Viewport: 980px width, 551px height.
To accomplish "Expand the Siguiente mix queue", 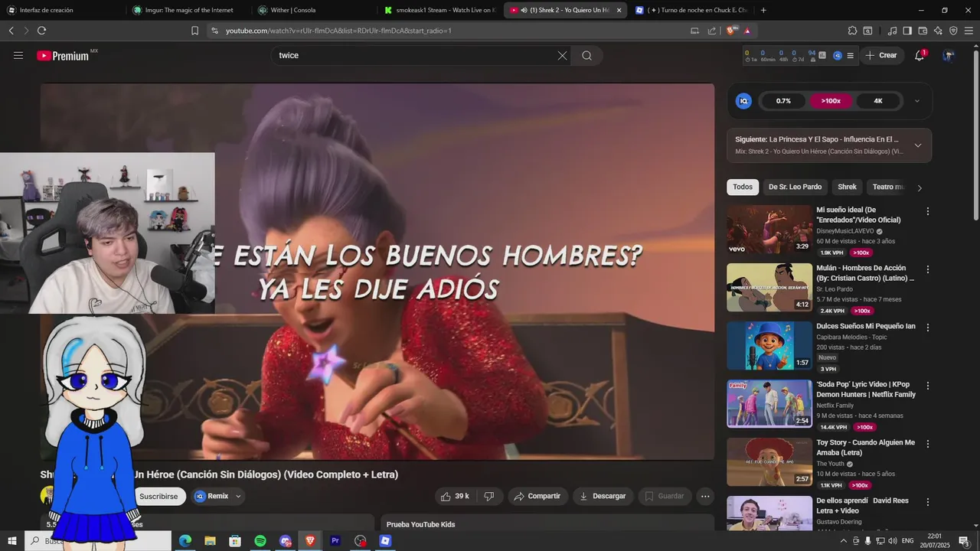I will pos(918,145).
